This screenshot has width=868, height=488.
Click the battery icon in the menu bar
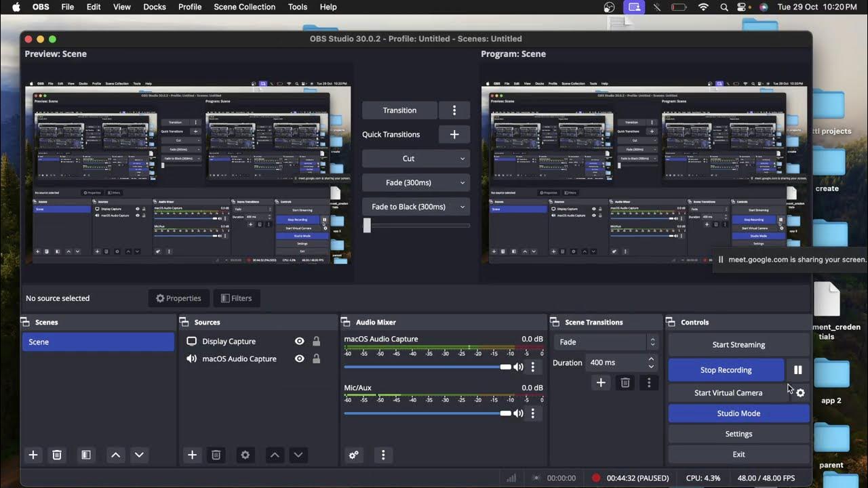pos(679,7)
